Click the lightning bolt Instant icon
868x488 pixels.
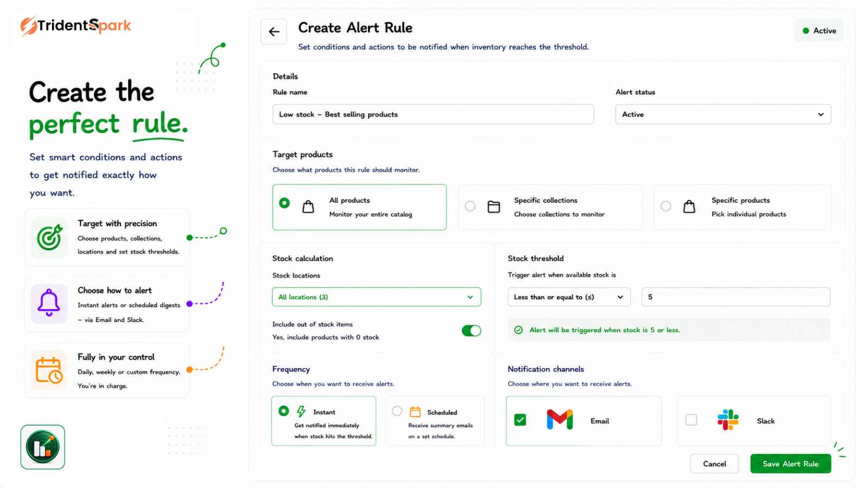coord(301,412)
